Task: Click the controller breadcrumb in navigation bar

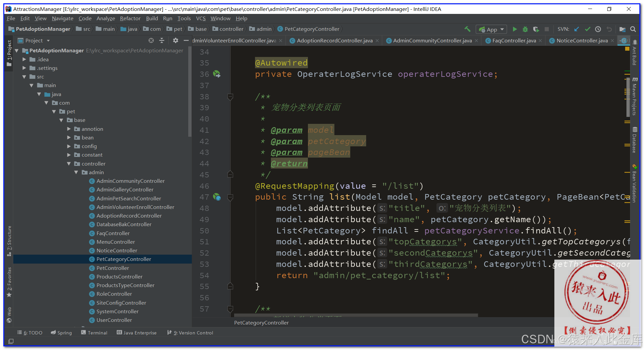Action: [x=228, y=29]
